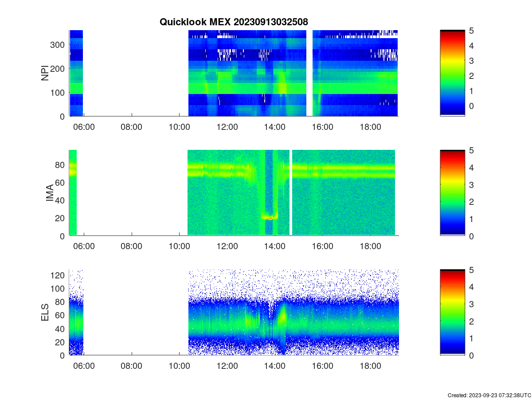This screenshot has width=532, height=399.
Task: Click the "16:00" tick under the ELS panel
Action: pyautogui.click(x=323, y=366)
